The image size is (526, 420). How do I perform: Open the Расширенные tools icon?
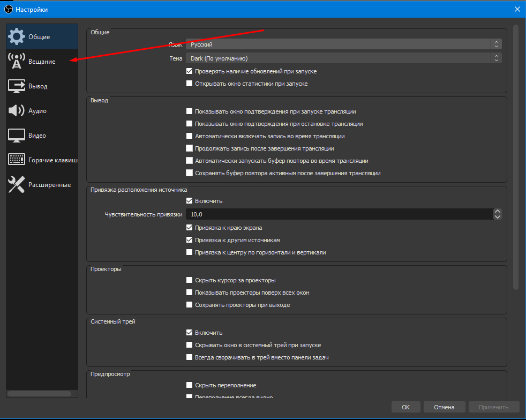[x=17, y=185]
